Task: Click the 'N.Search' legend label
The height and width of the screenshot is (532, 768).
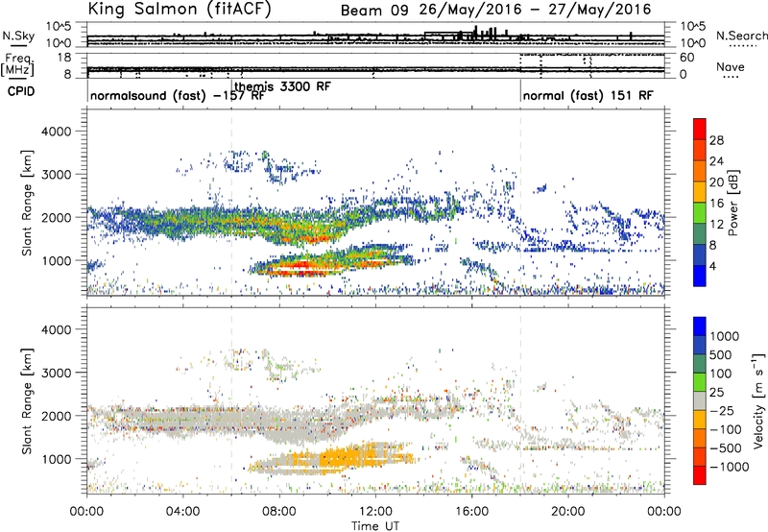Action: 741,36
